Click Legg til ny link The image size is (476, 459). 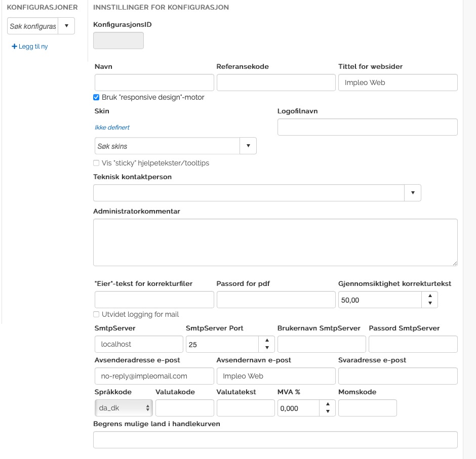(x=33, y=47)
